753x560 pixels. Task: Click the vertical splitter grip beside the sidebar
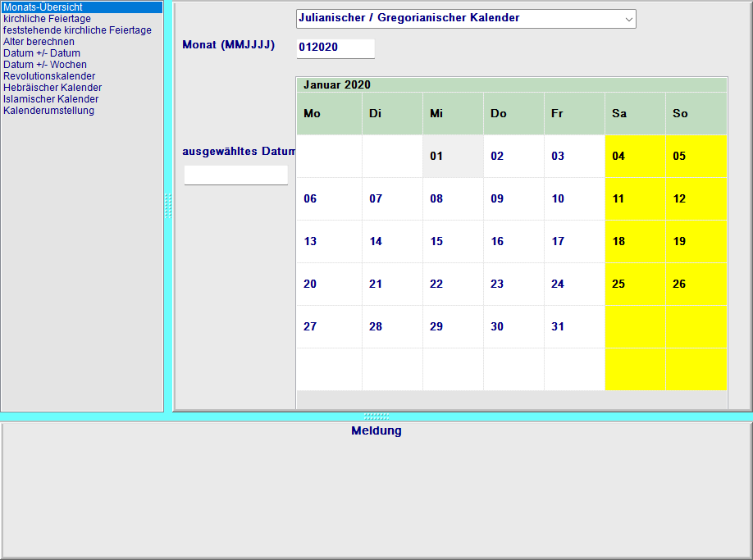tap(168, 206)
